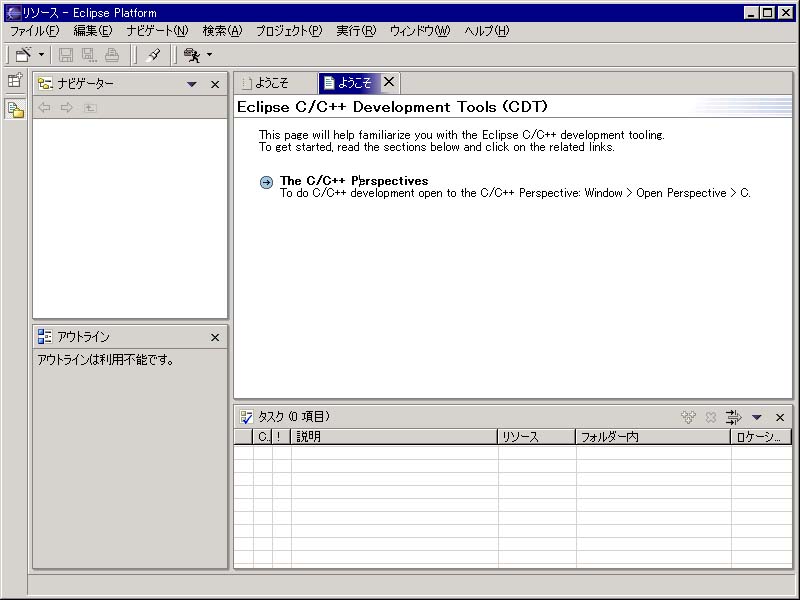Sort tasks by the C. column header
Viewport: 800px width, 600px height.
tap(263, 437)
